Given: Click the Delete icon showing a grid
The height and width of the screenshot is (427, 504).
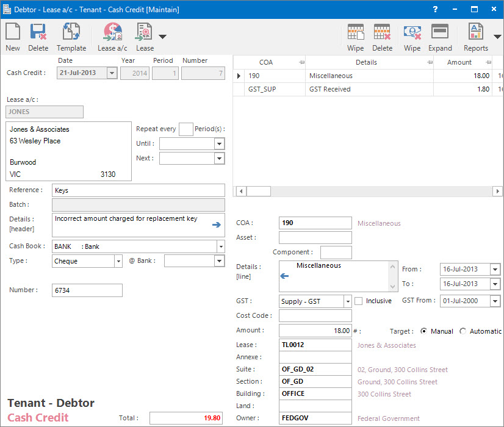Looking at the screenshot, I should pyautogui.click(x=382, y=37).
